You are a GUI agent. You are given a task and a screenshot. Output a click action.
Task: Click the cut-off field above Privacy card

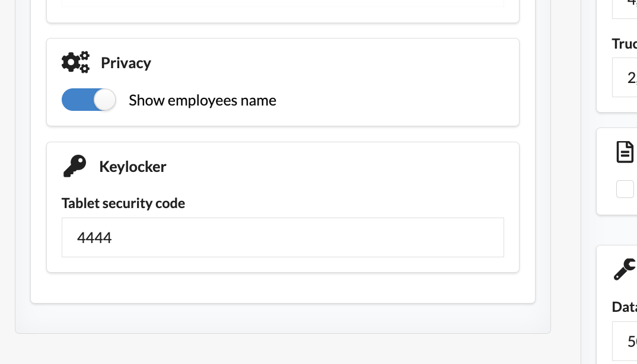(x=282, y=4)
